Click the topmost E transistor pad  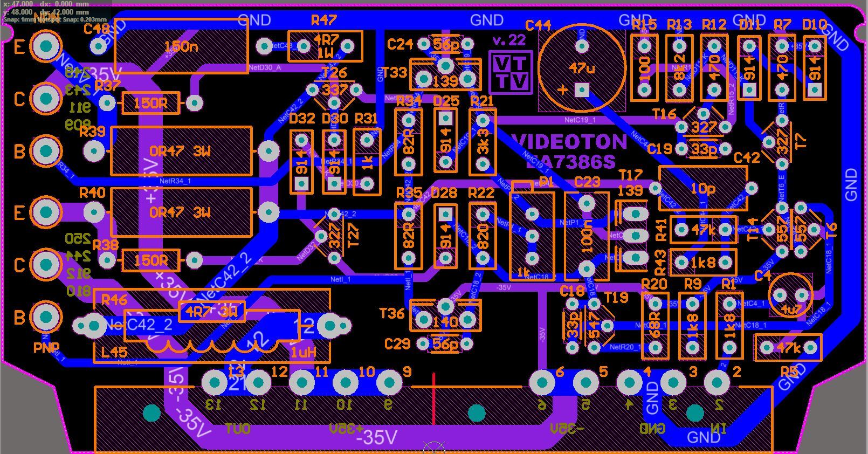pos(46,46)
